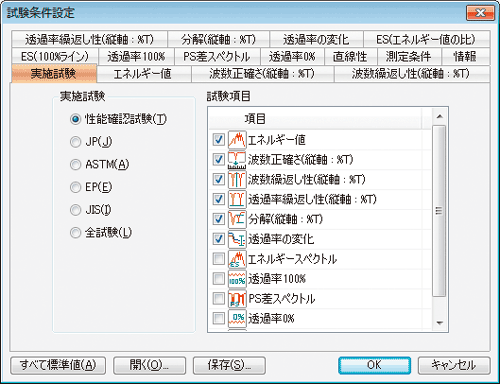The height and width of the screenshot is (384, 500).
Task: Open the 波数繰返し性(縦軸:%T) tab
Action: [412, 74]
